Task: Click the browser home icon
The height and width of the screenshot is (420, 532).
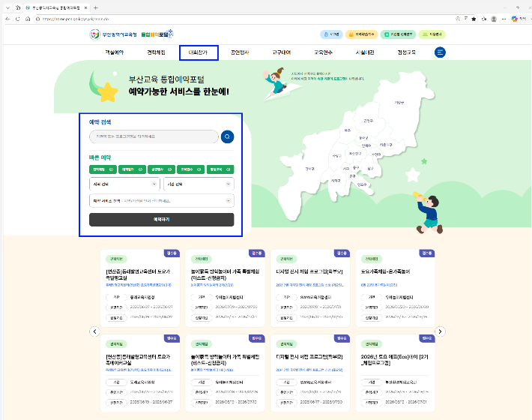Action: click(x=28, y=19)
